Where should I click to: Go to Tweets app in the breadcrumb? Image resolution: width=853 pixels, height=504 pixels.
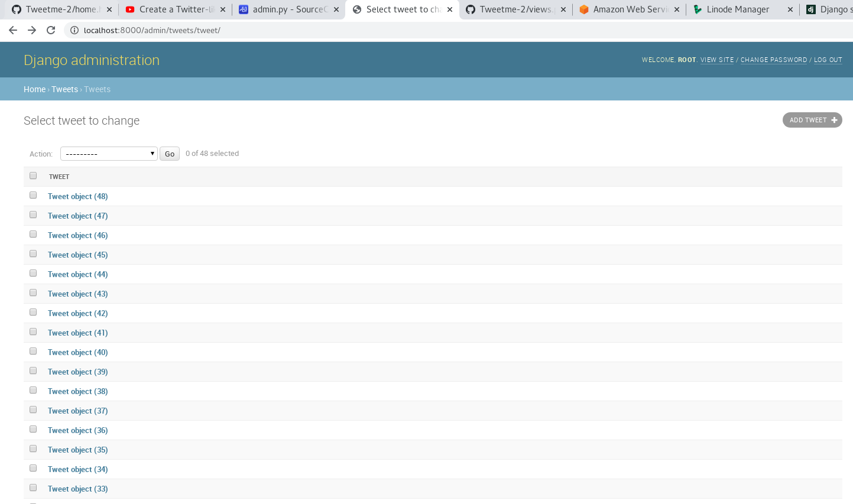coord(64,89)
